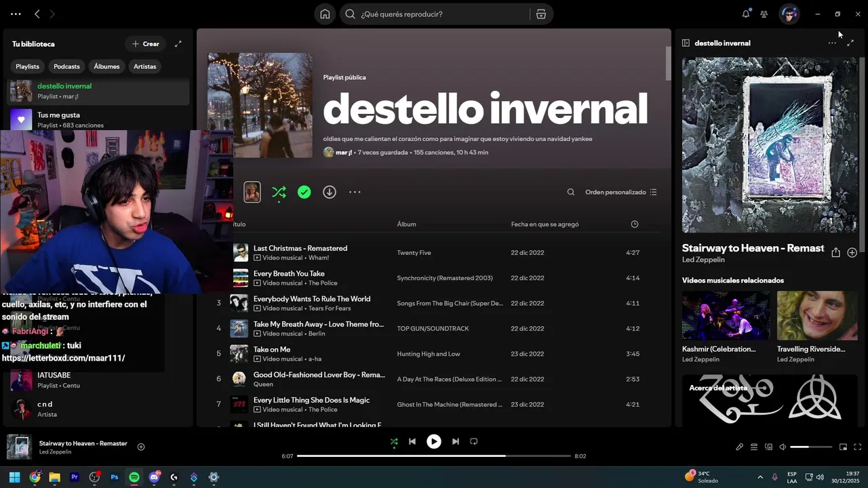Open Discord from the taskbar

click(155, 477)
